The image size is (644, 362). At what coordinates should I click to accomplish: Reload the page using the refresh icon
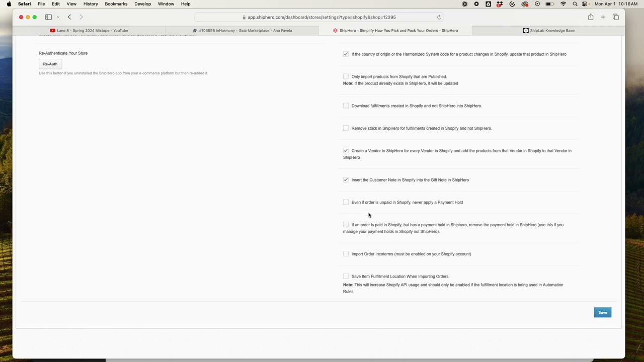tap(439, 17)
